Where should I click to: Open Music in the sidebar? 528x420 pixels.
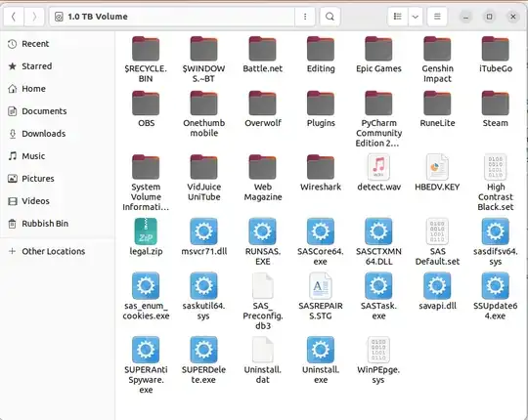[x=58, y=156]
